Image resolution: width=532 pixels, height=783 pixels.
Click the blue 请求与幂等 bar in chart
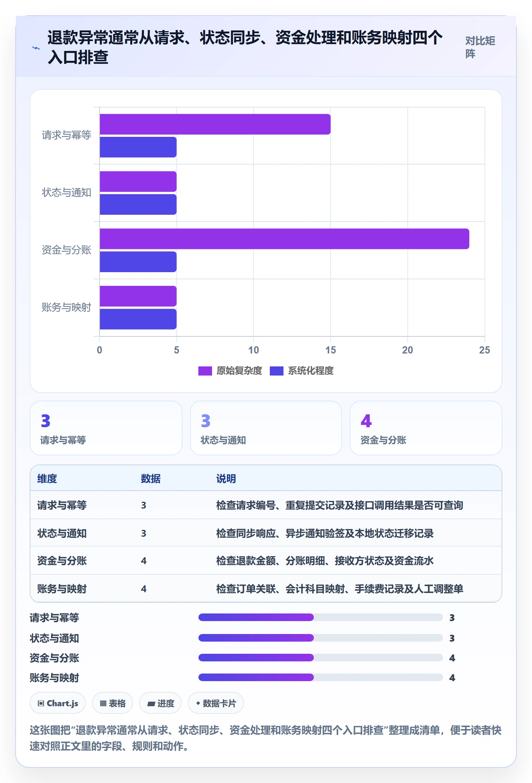[x=138, y=147]
